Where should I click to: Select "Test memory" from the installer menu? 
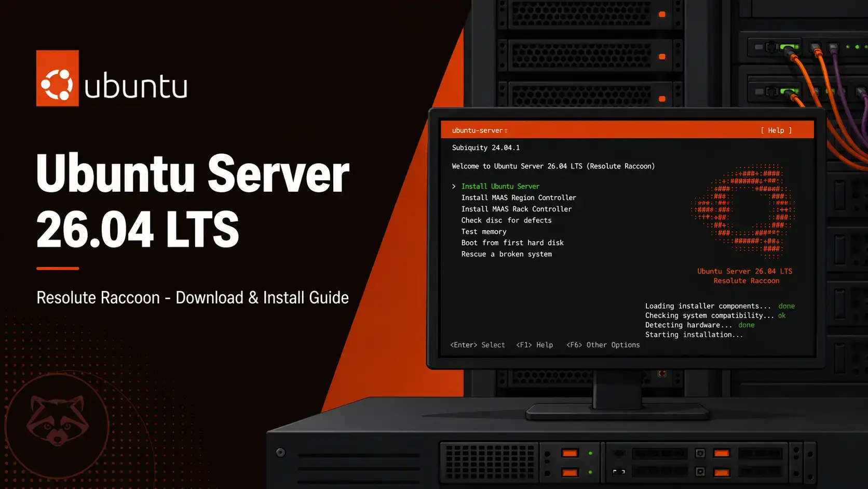point(484,231)
